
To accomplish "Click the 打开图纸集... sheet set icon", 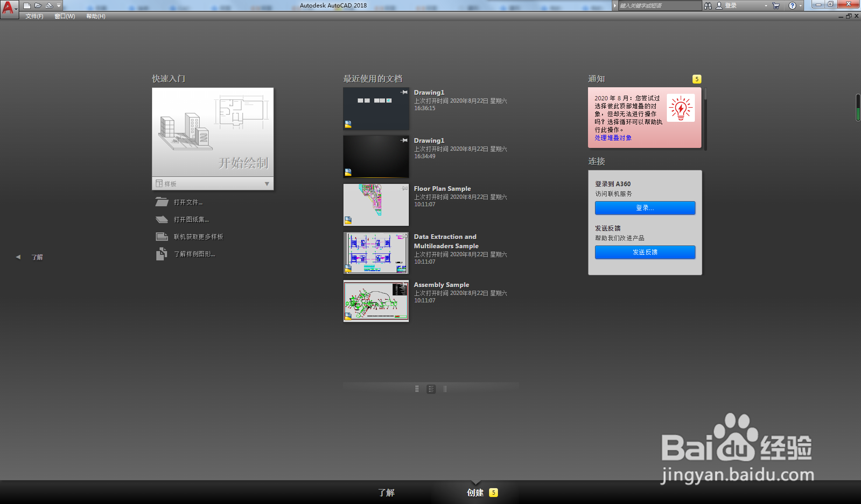I will 162,219.
